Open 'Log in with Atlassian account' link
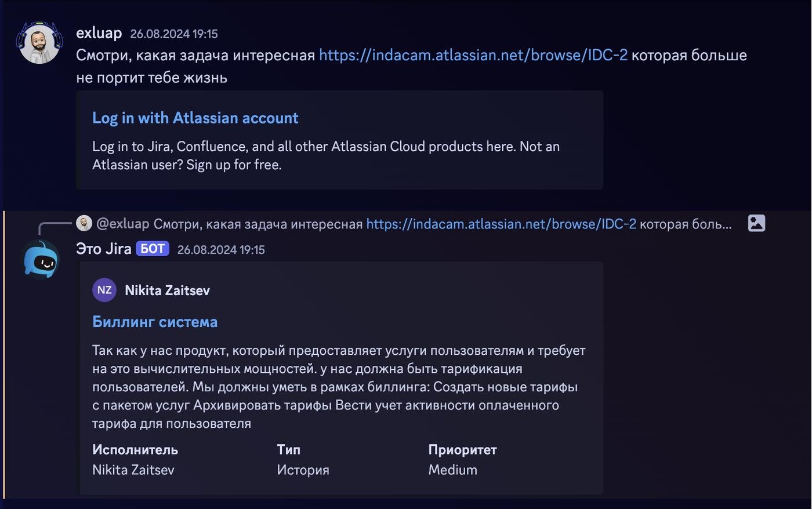 [x=195, y=118]
